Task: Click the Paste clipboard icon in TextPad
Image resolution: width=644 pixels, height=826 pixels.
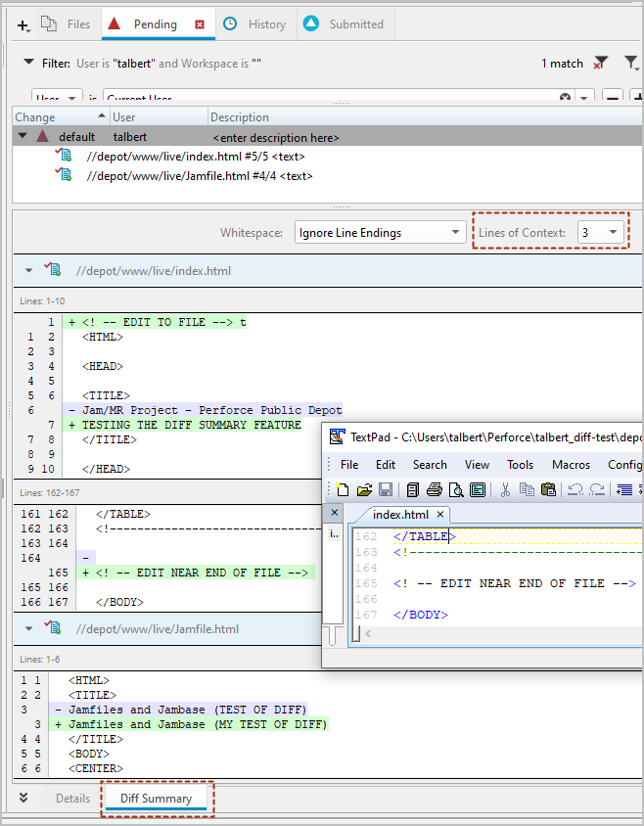Action: [x=548, y=489]
